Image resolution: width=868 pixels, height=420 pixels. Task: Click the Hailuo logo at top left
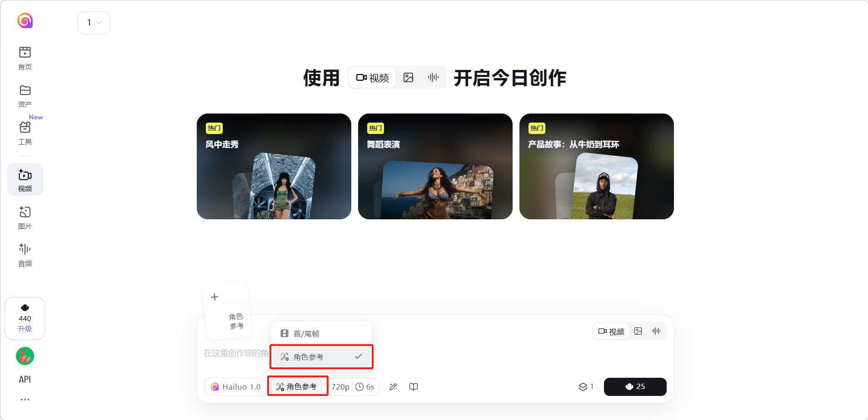[x=25, y=20]
